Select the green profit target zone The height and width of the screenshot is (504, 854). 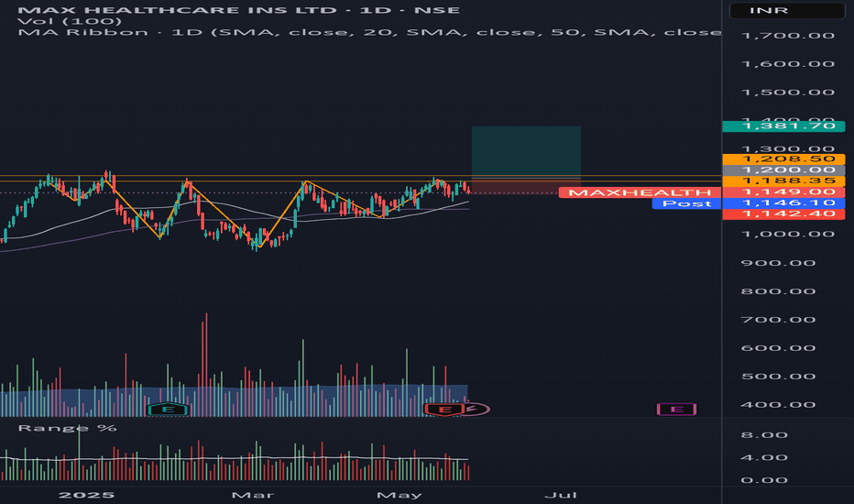[x=526, y=154]
